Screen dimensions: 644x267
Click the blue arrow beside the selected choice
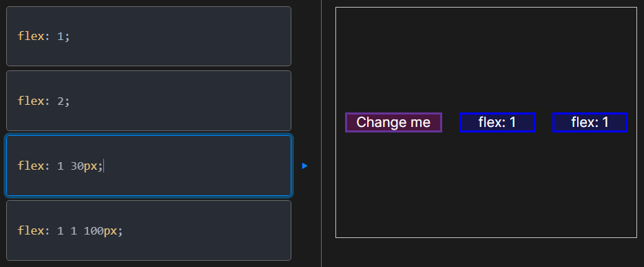304,166
